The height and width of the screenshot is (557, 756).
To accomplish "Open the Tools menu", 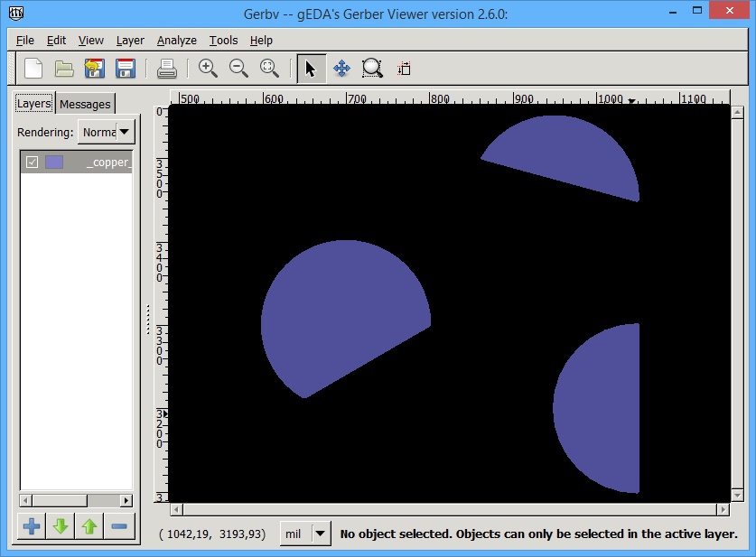I will [223, 40].
